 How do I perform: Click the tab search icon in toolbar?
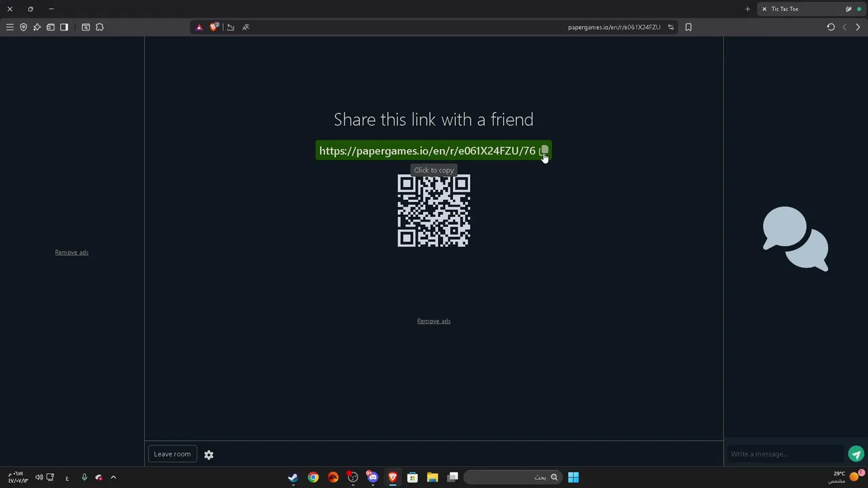click(x=85, y=27)
